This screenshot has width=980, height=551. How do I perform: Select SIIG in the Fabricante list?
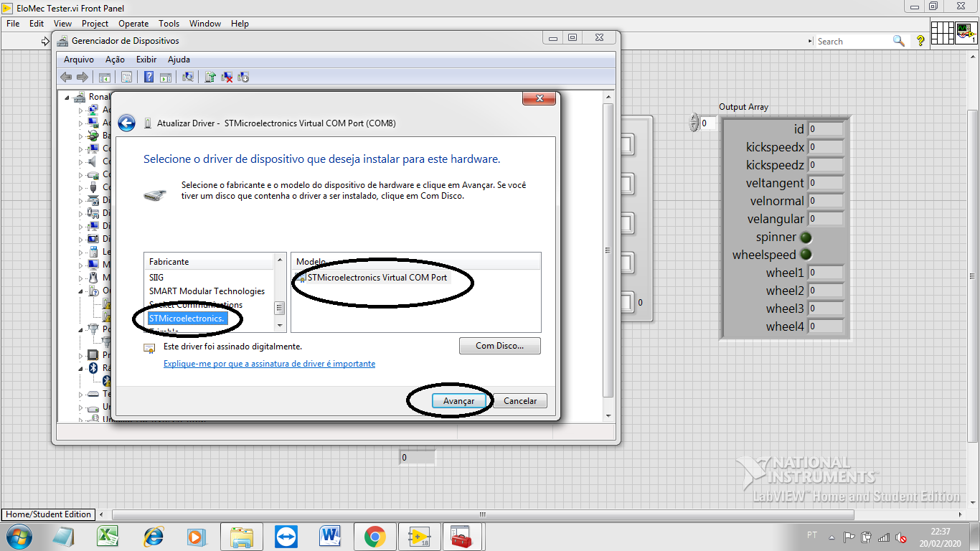(156, 277)
